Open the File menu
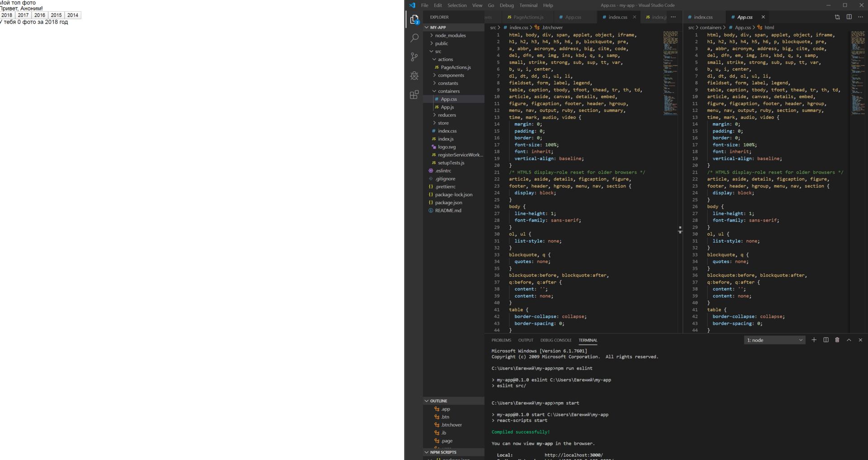Image resolution: width=868 pixels, height=460 pixels. point(424,5)
